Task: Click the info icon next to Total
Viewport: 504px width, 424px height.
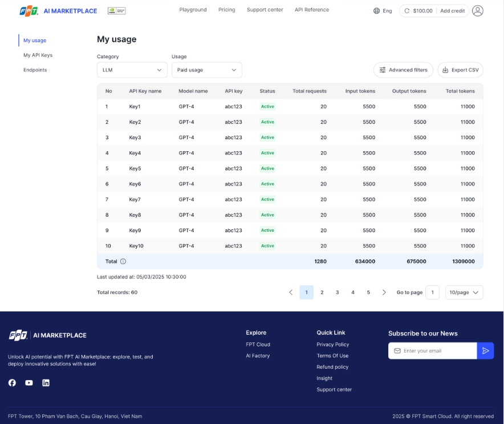Action: click(123, 261)
